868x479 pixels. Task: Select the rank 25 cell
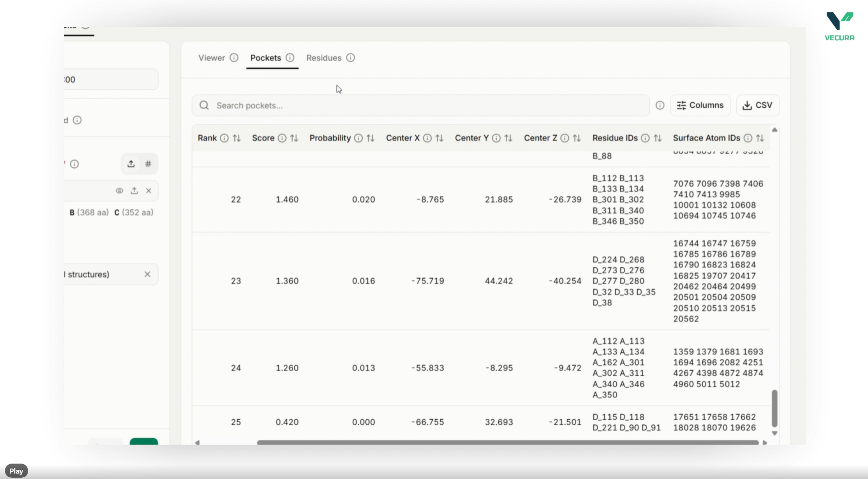[x=236, y=422]
